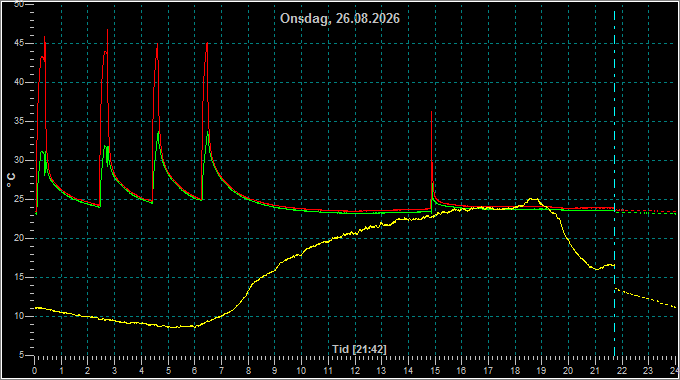
Task: Click the yellow curve's highest point near hour 19
Action: click(x=533, y=199)
